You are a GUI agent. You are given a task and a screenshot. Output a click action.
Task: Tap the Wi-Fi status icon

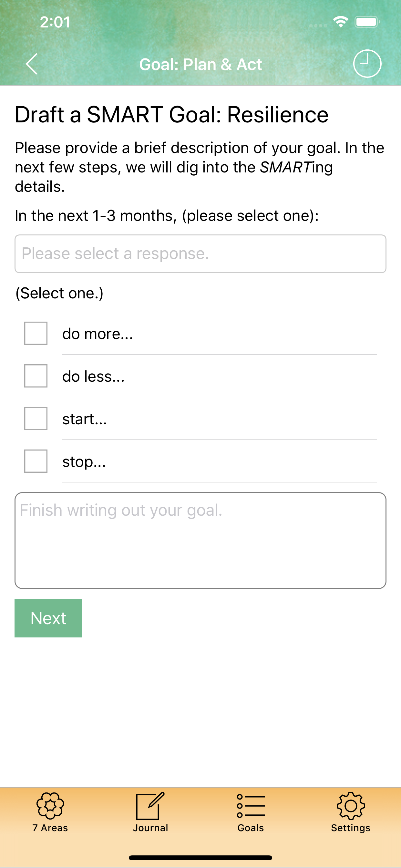tap(340, 22)
